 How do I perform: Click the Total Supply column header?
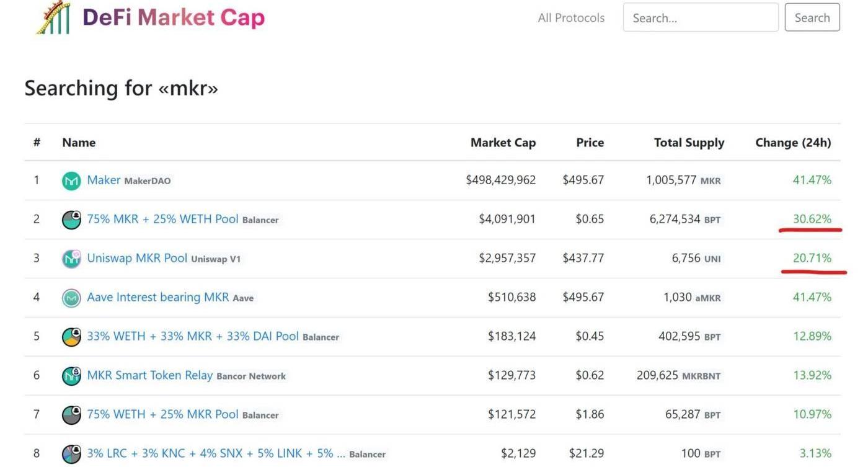click(x=689, y=143)
